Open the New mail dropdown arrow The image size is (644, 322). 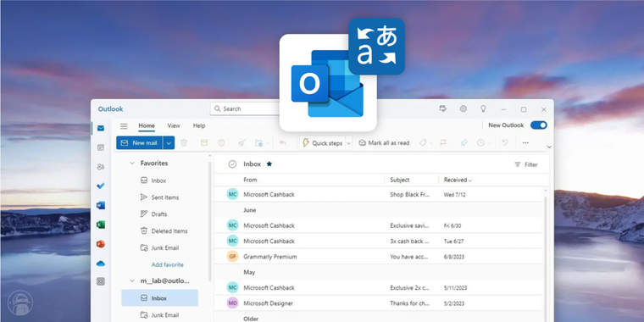click(169, 143)
